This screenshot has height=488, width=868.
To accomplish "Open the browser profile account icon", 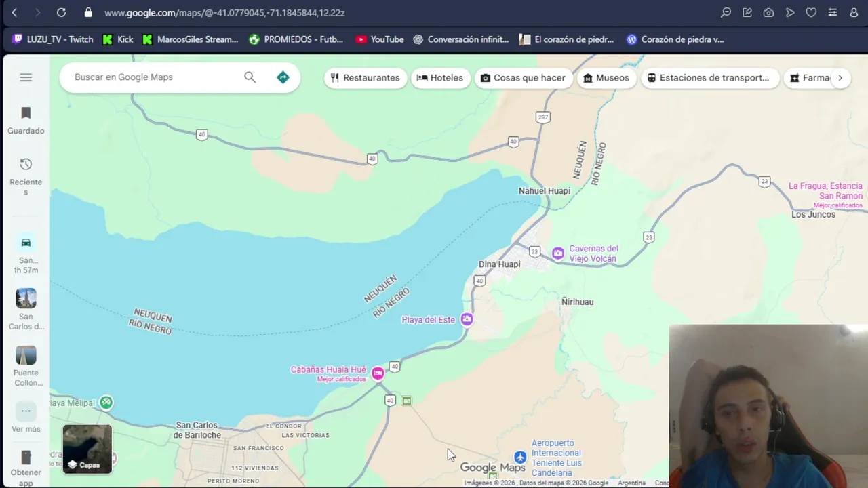I will 854,12.
